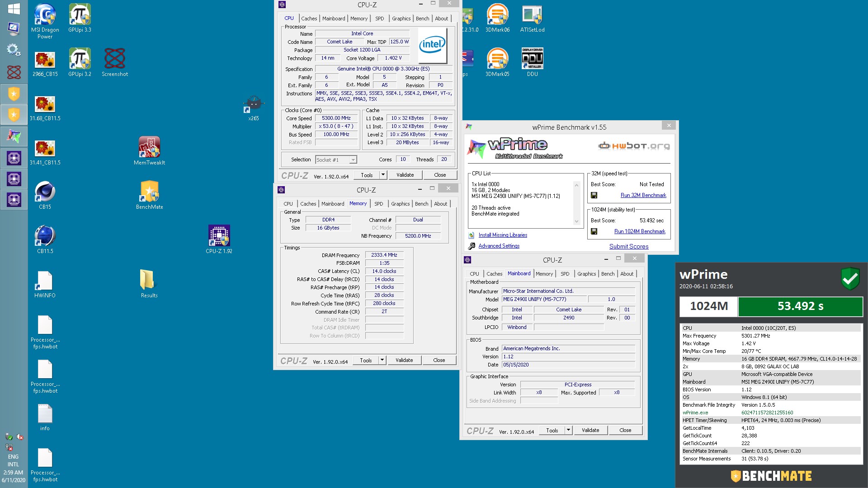
Task: Click ENG INTL language indicator
Action: click(13, 460)
